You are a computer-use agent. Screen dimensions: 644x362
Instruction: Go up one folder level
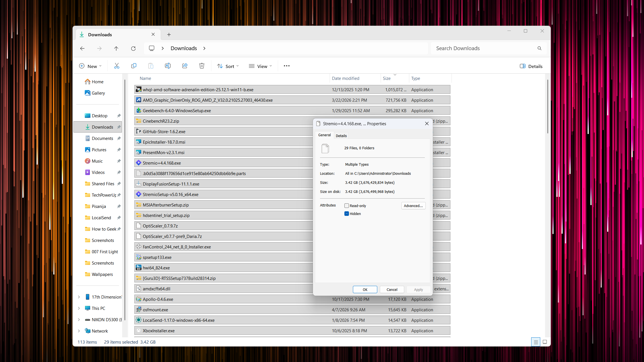116,48
